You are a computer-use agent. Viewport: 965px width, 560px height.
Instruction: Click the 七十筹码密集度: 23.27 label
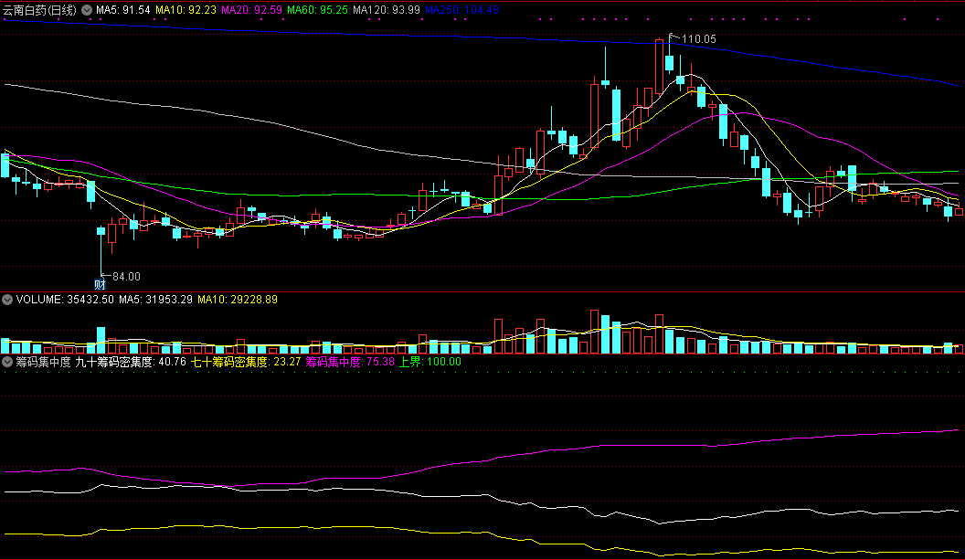click(246, 362)
